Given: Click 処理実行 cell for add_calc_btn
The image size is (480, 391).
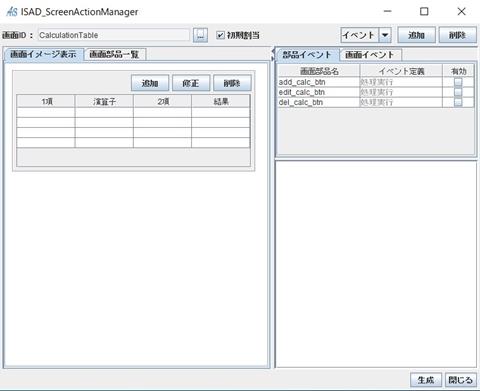Looking at the screenshot, I should coord(401,82).
